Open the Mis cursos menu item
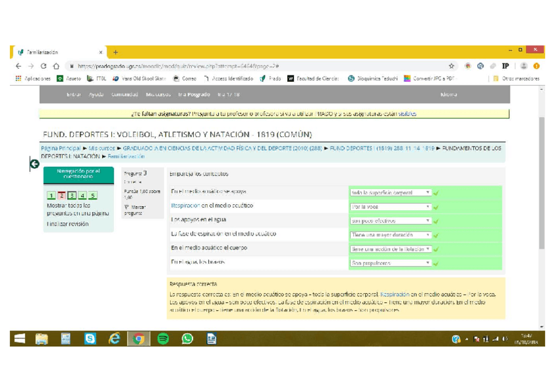 coord(158,95)
